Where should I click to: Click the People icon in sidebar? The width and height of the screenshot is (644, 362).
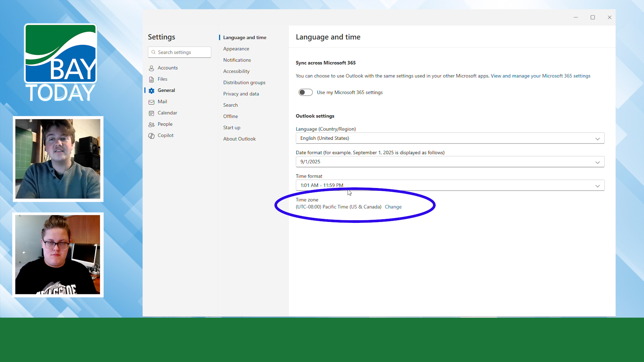(x=151, y=124)
